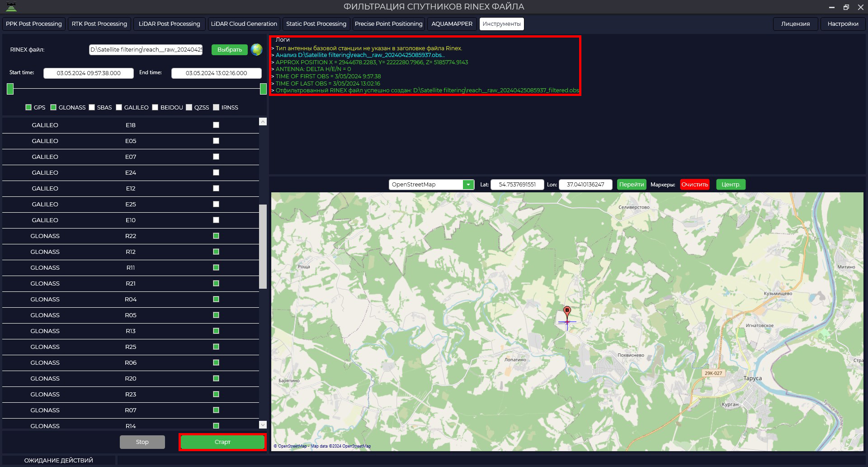The image size is (868, 467).
Task: Click the app logo icon in title bar
Action: tap(11, 7)
